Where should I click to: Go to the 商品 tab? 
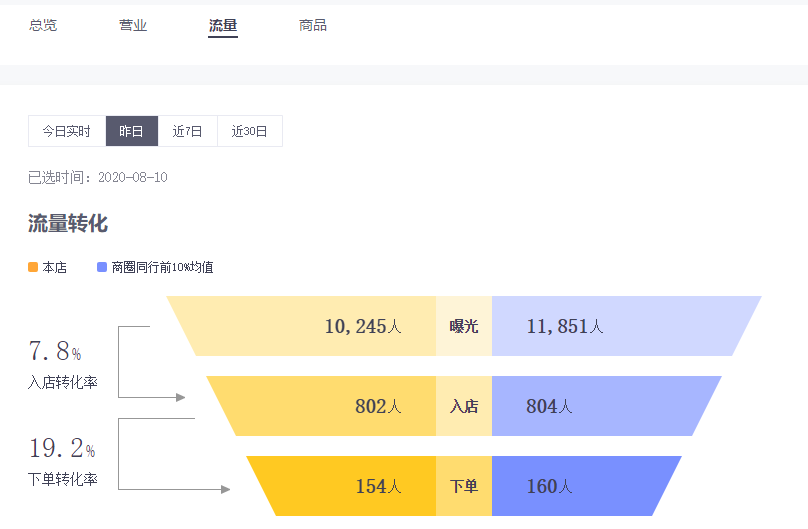tap(313, 25)
